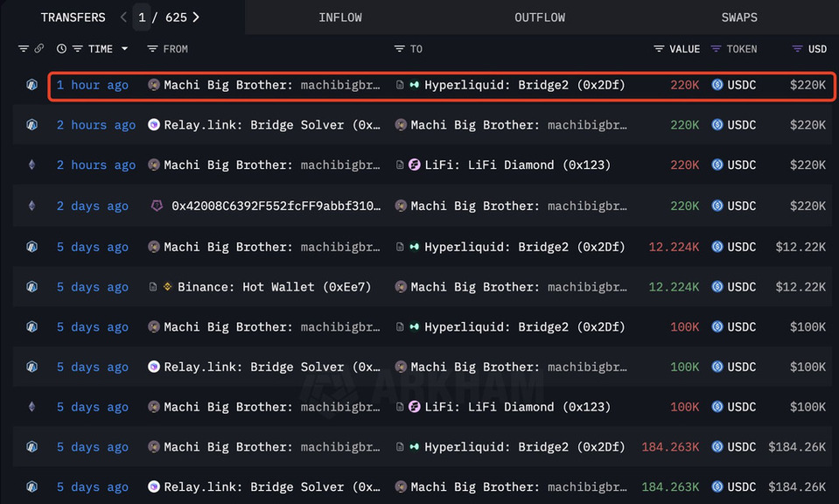Click the chain filter icon in header
The height and width of the screenshot is (504, 839).
click(24, 49)
